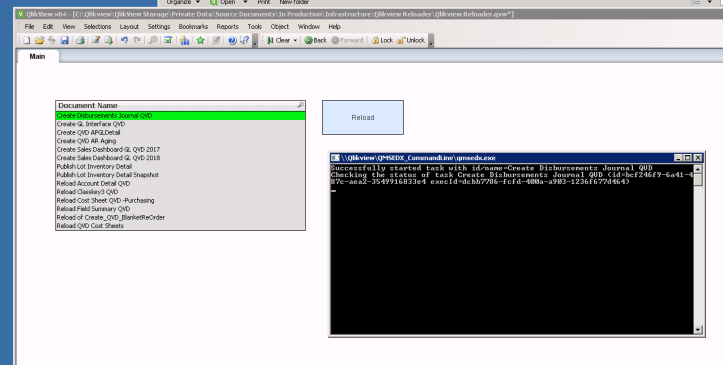Viewport: 723px width, 365px height.
Task: Open the Edit Script toolbar icon
Action: pyautogui.click(x=96, y=40)
